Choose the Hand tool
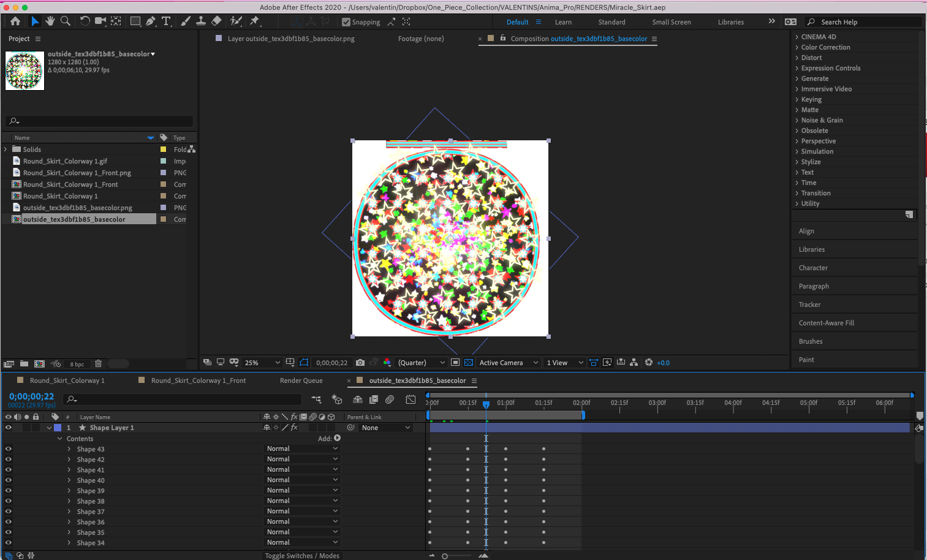Image resolution: width=927 pixels, height=560 pixels. pos(50,21)
